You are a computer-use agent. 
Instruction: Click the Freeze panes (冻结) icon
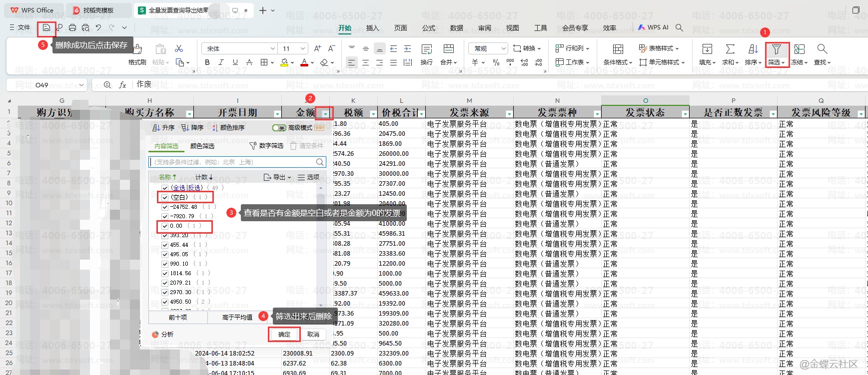(800, 49)
